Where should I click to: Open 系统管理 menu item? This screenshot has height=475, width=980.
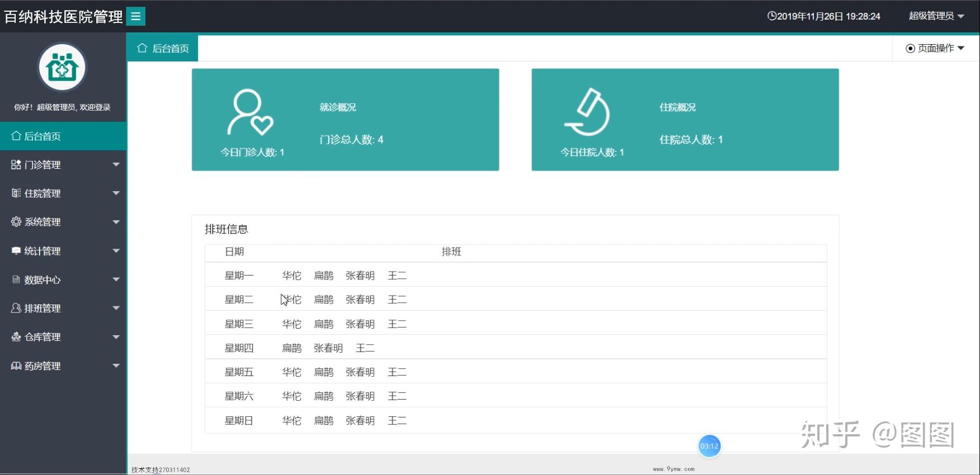point(63,222)
